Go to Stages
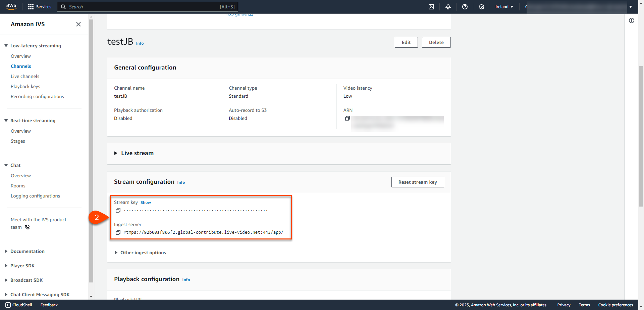Image resolution: width=644 pixels, height=310 pixels. 18,141
